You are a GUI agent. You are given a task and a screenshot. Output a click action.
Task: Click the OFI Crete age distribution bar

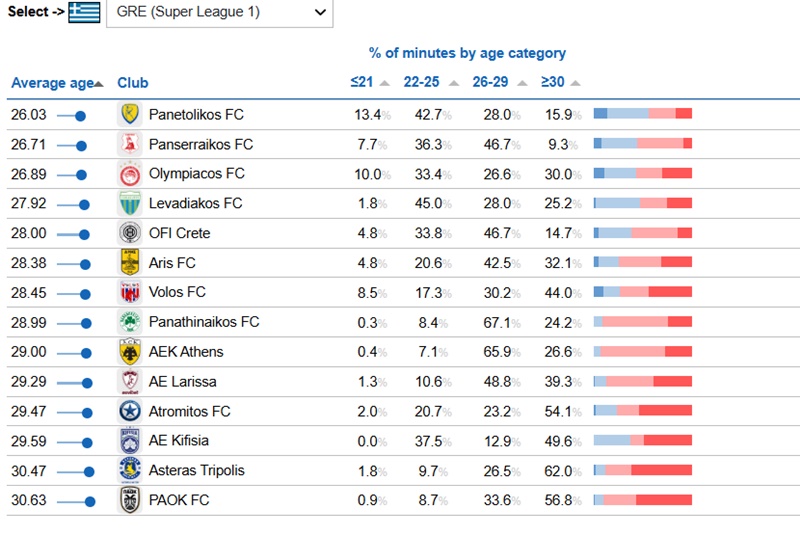pyautogui.click(x=642, y=233)
